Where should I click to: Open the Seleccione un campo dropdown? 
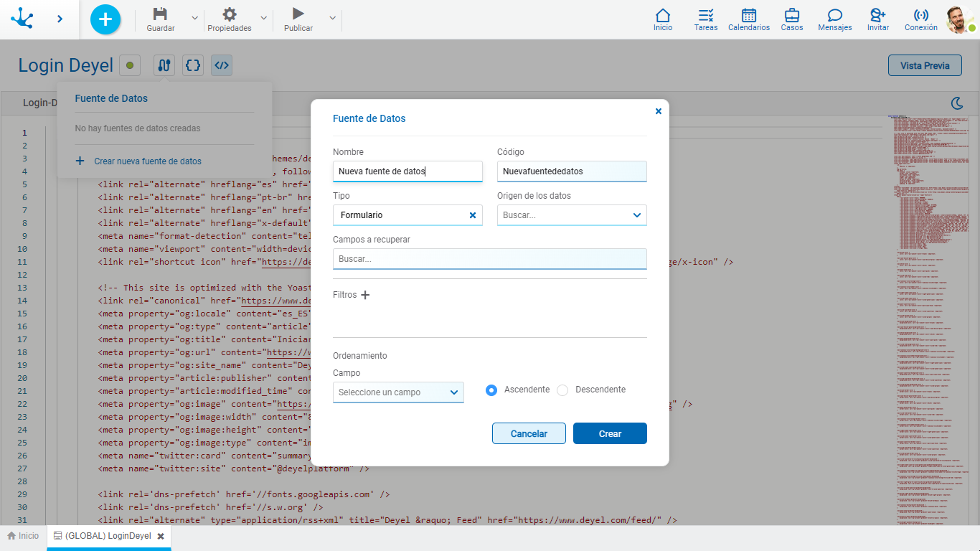tap(398, 392)
